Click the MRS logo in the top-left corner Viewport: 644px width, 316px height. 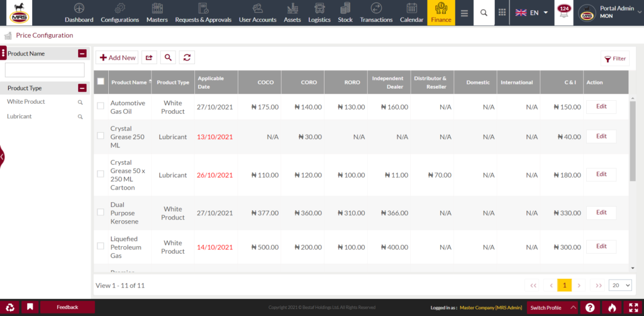[19, 13]
